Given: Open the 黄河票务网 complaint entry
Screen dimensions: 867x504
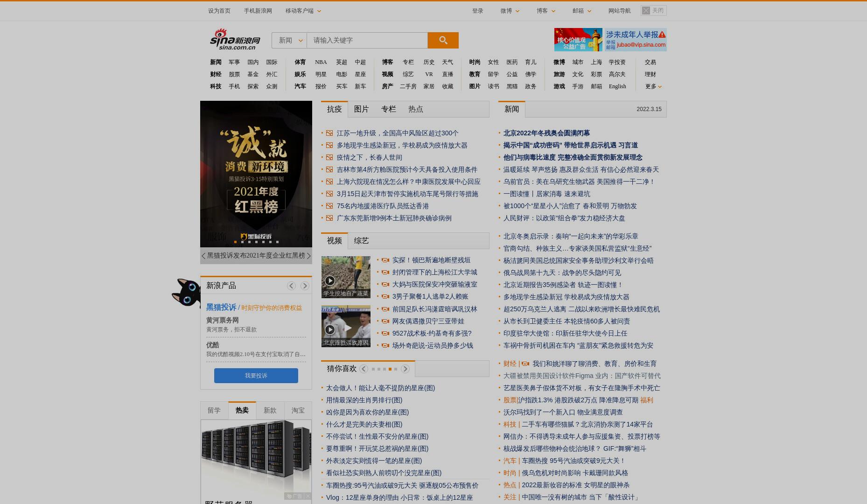Looking at the screenshot, I should (x=222, y=321).
